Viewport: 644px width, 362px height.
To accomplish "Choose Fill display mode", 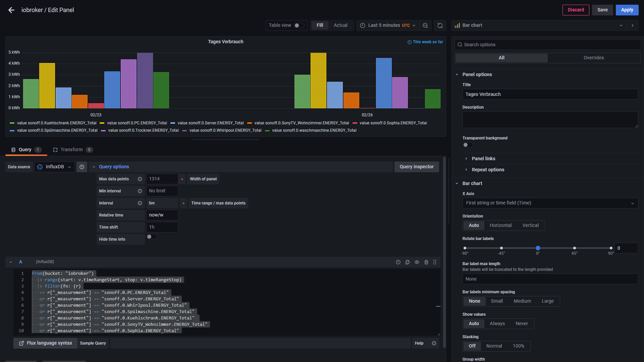I will click(x=320, y=25).
